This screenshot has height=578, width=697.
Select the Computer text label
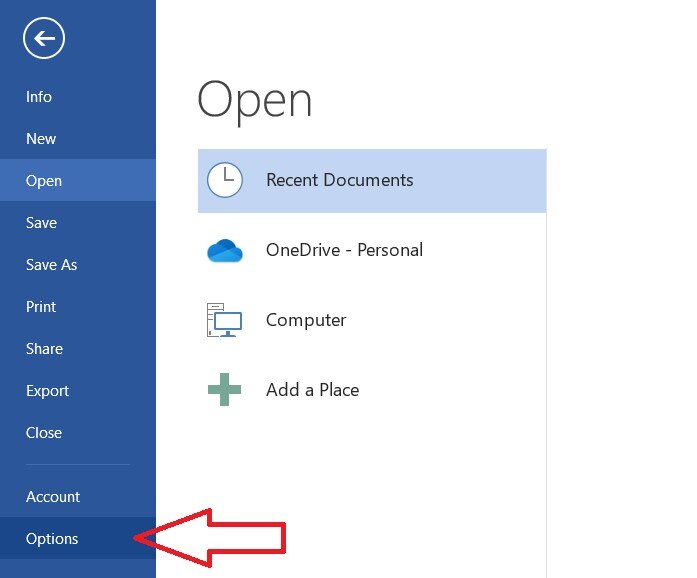tap(306, 320)
